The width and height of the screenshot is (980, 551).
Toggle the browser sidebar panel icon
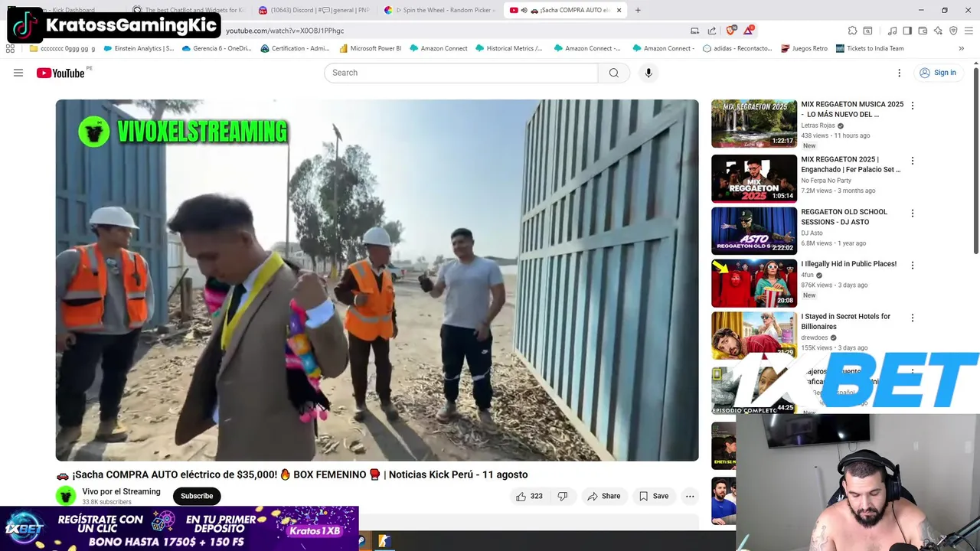(x=907, y=31)
